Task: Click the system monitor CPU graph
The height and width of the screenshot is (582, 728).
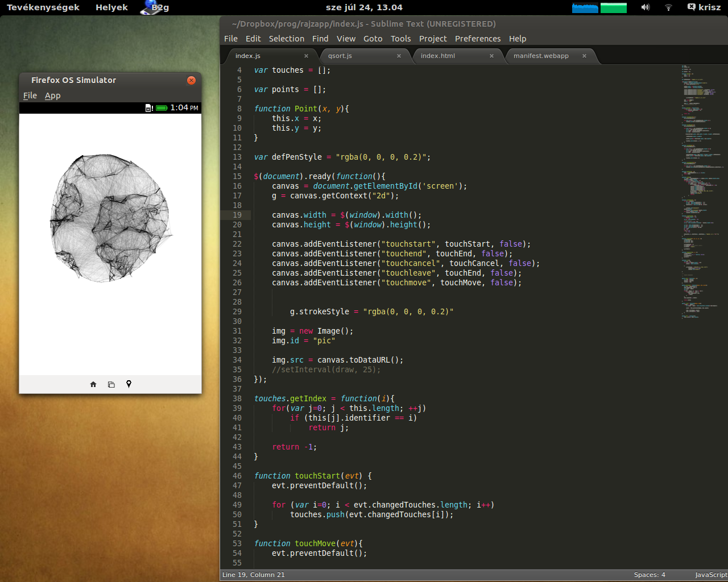Action: point(585,7)
